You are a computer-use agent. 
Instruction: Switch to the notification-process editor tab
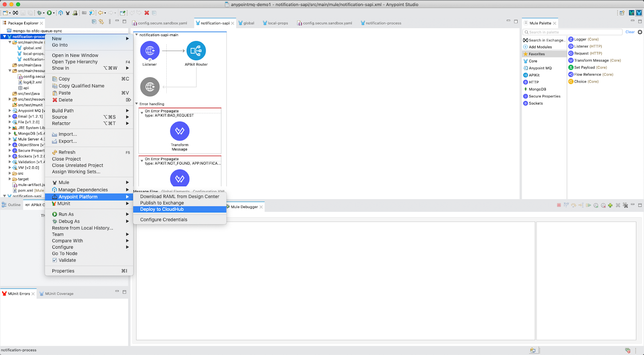coord(383,23)
